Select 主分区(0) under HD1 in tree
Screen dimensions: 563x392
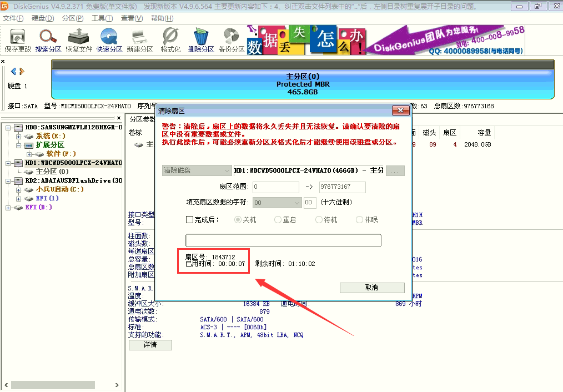coord(52,172)
